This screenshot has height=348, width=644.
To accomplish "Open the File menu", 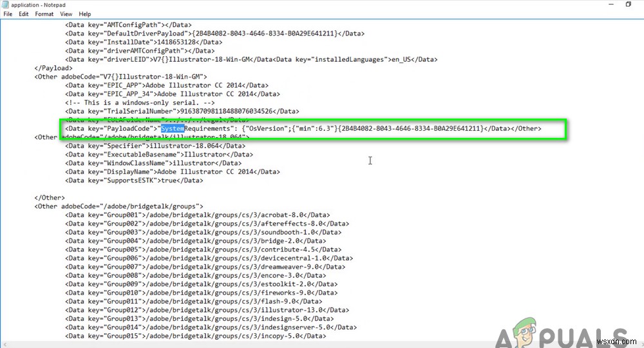I will point(8,14).
